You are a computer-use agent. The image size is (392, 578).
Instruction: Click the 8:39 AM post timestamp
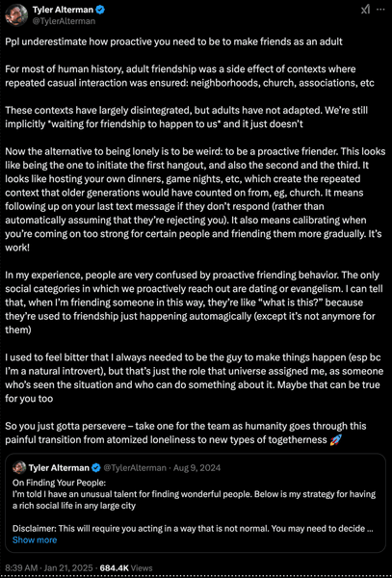[20, 568]
